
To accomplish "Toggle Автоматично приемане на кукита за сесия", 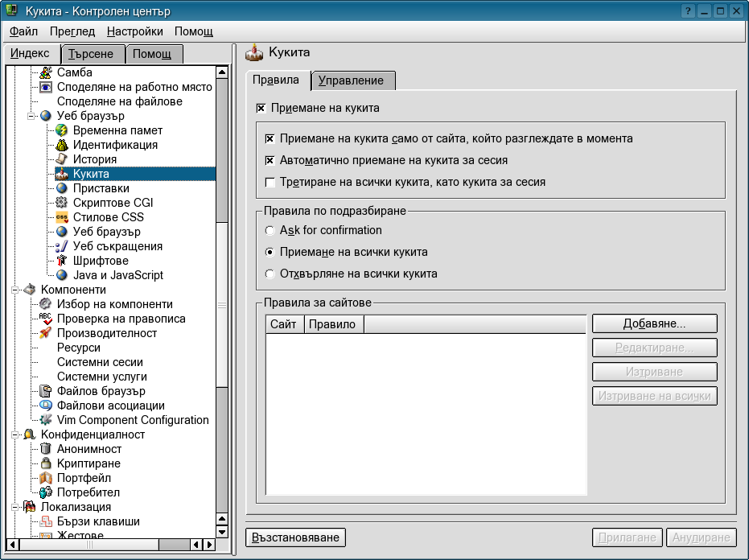I will tap(270, 160).
